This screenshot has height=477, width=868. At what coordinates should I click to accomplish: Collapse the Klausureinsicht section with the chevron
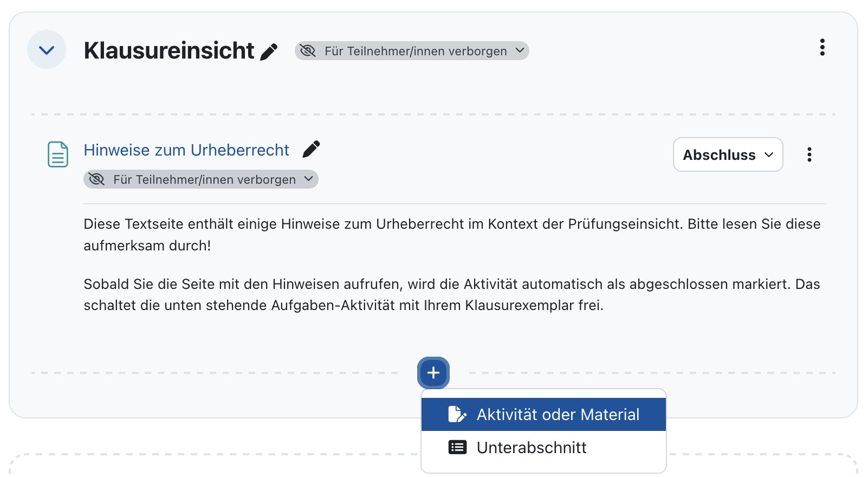47,49
